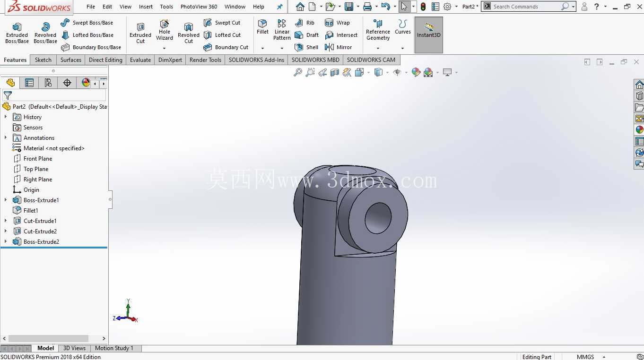Choose the Lofted Cut tool
The image size is (644, 360).
pyautogui.click(x=222, y=35)
